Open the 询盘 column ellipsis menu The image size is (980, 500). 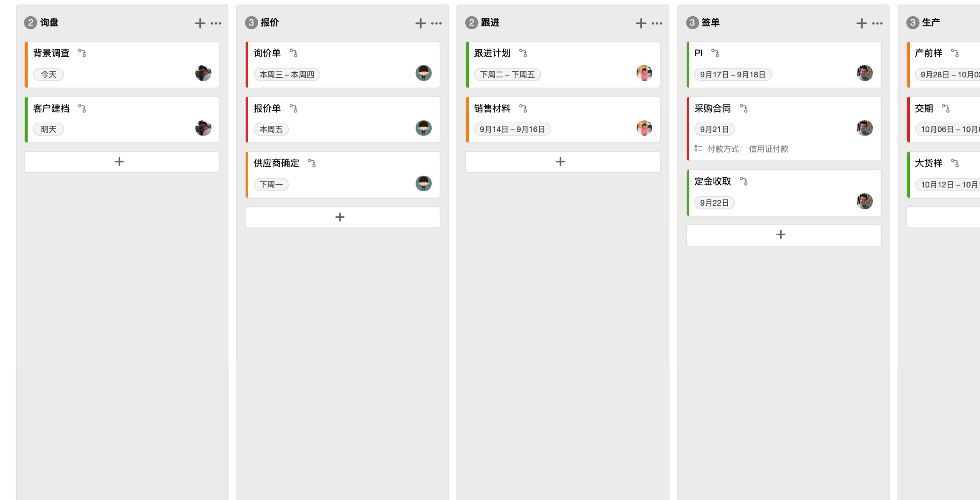tap(216, 23)
